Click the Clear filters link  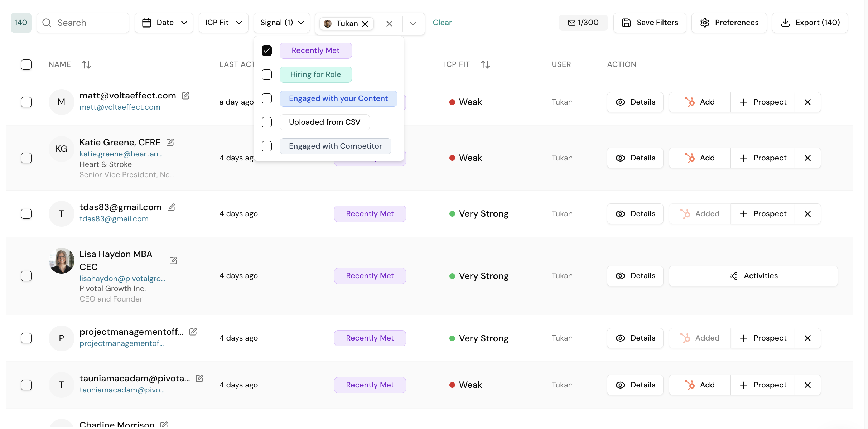point(442,22)
